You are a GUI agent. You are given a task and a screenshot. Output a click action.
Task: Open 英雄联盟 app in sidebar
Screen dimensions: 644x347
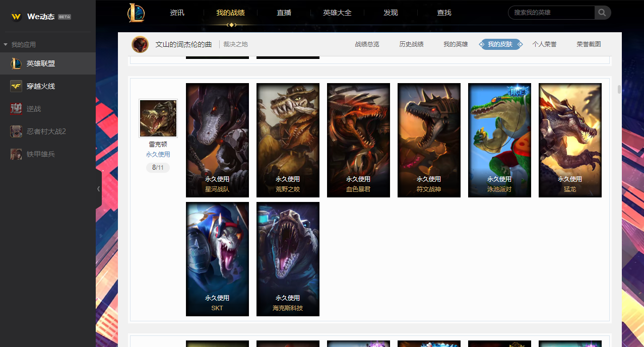pyautogui.click(x=48, y=63)
